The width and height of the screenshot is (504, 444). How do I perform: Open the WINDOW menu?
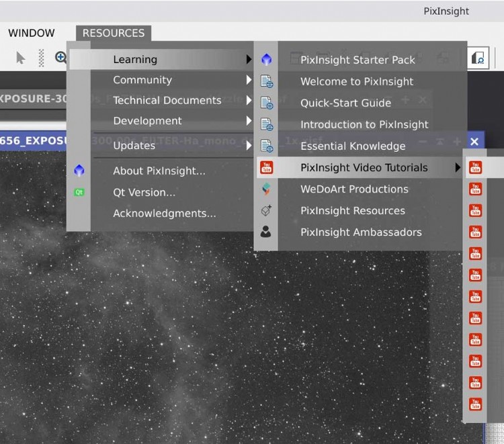pos(31,33)
